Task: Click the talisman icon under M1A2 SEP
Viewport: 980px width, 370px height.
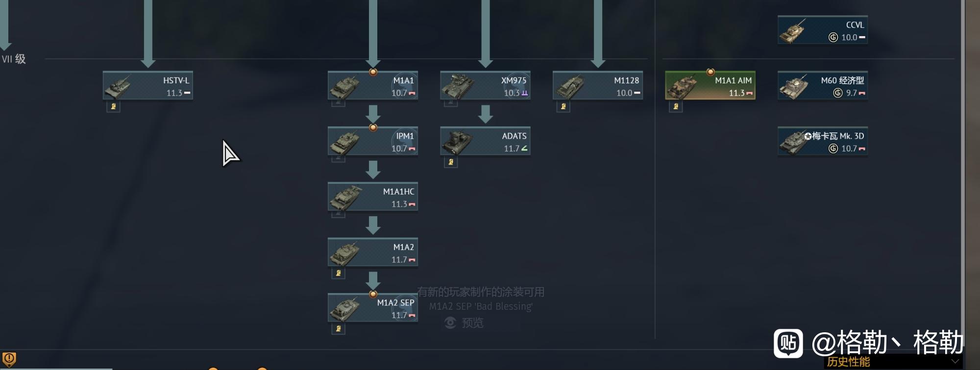Action: tap(338, 329)
